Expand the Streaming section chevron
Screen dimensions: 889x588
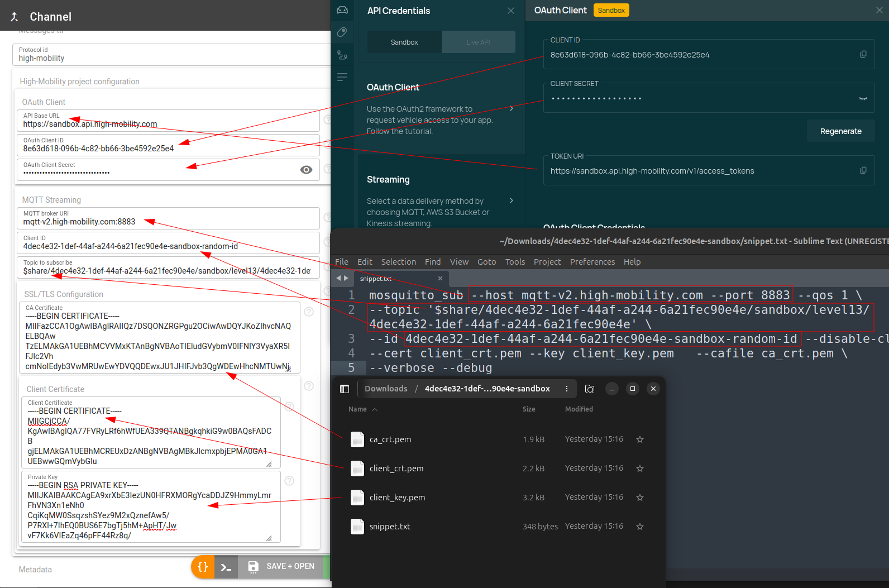(x=511, y=200)
